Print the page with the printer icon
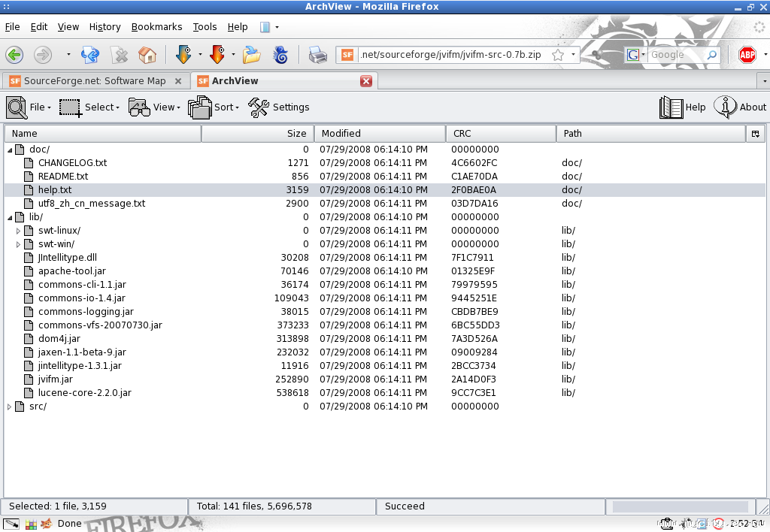The image size is (770, 532). click(x=318, y=54)
